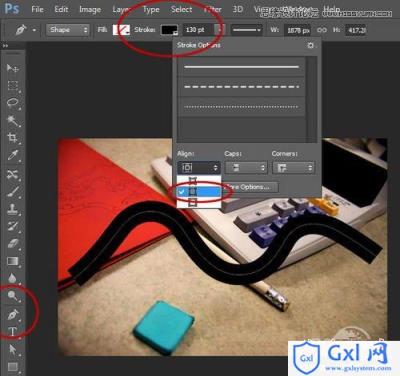Image resolution: width=400 pixels, height=376 pixels.
Task: Select the Lasso tool
Action: point(13,103)
